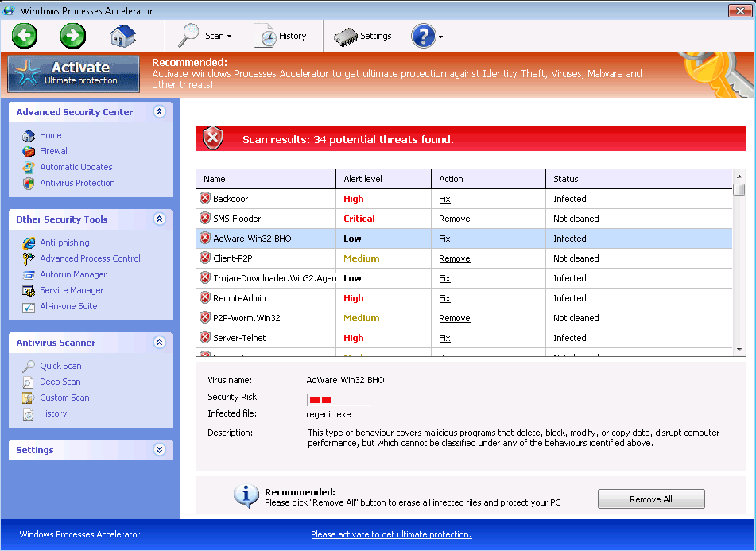Click the Remove link for SMS-Flooder
This screenshot has height=551, width=756.
tap(454, 219)
